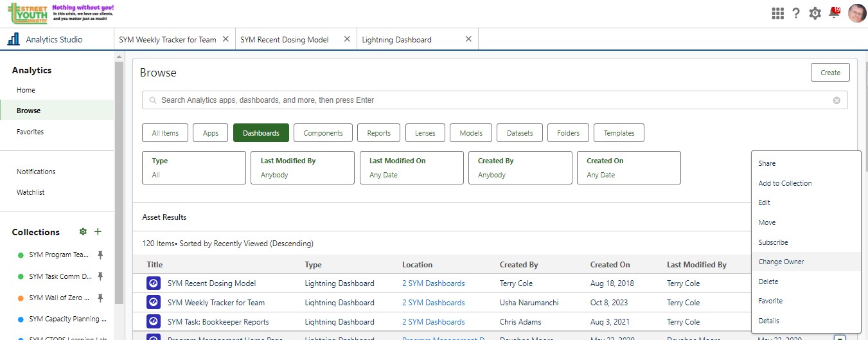
Task: Select the Apps filter
Action: pos(211,133)
